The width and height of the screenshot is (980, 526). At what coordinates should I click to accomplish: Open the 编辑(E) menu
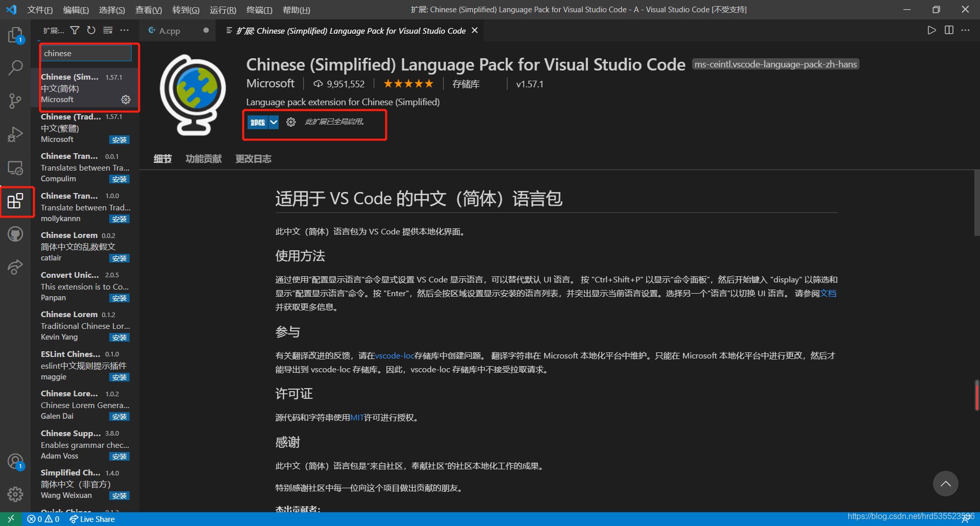click(x=76, y=10)
